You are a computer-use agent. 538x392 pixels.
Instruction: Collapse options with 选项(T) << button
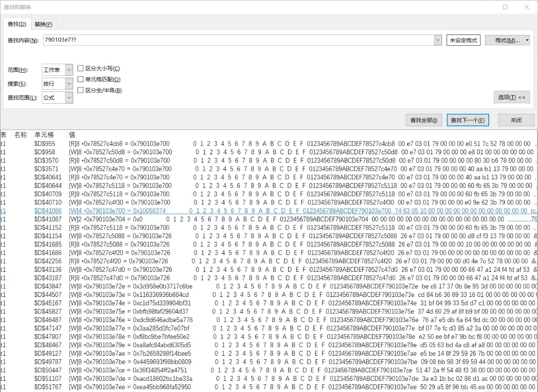pos(512,97)
